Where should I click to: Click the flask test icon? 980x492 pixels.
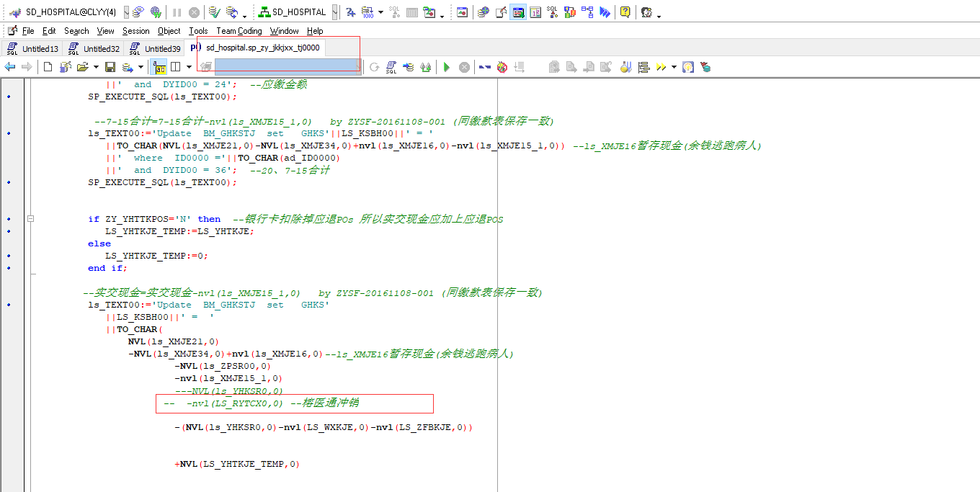(625, 67)
